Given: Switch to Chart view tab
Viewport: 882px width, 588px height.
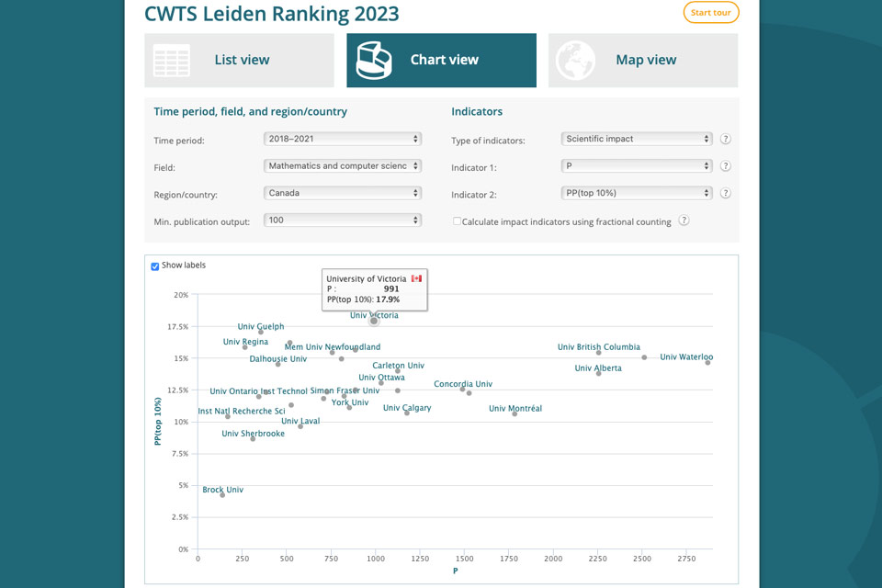Looking at the screenshot, I should tap(442, 61).
